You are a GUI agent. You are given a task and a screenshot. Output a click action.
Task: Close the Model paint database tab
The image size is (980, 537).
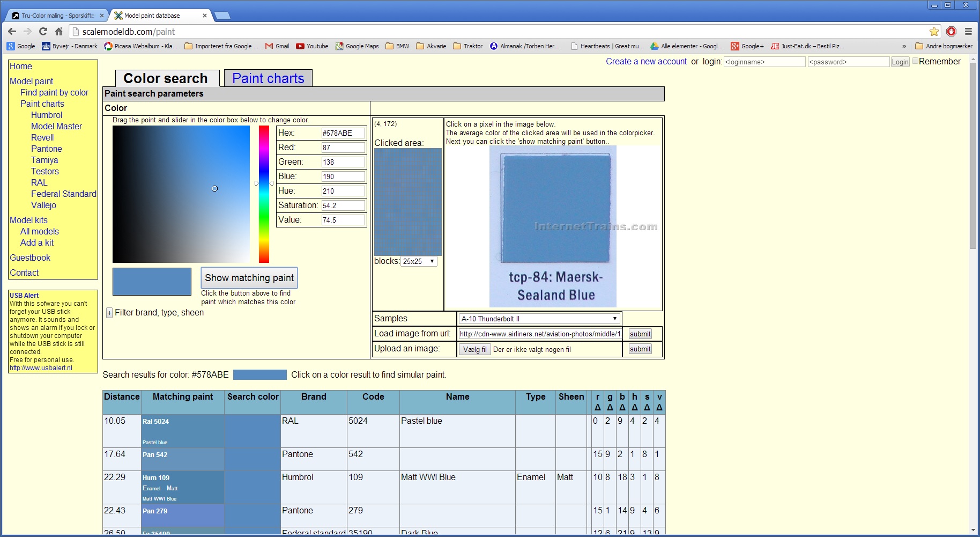point(205,16)
